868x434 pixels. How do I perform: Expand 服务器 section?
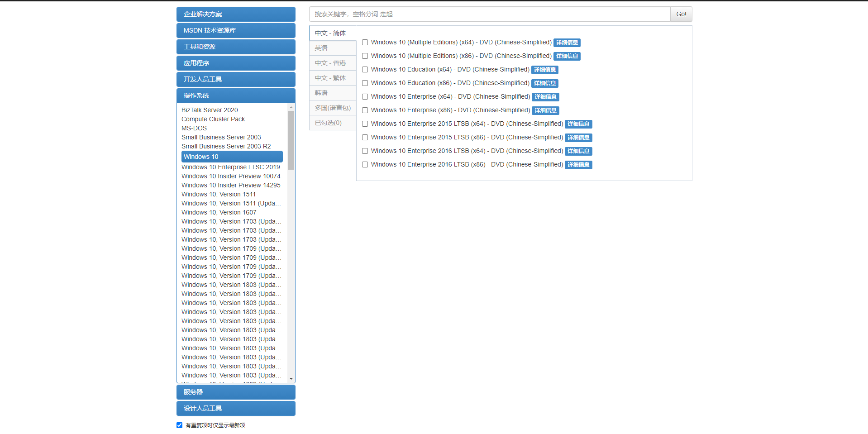coord(236,392)
